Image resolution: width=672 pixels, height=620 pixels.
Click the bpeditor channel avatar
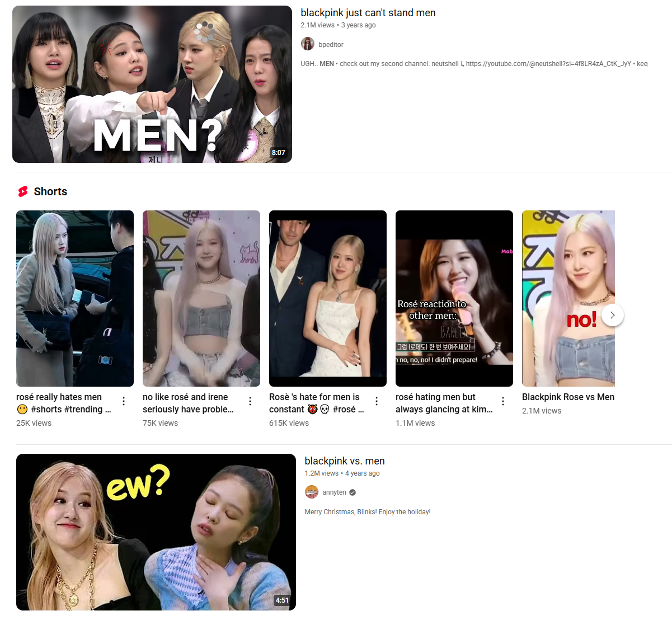pyautogui.click(x=308, y=44)
